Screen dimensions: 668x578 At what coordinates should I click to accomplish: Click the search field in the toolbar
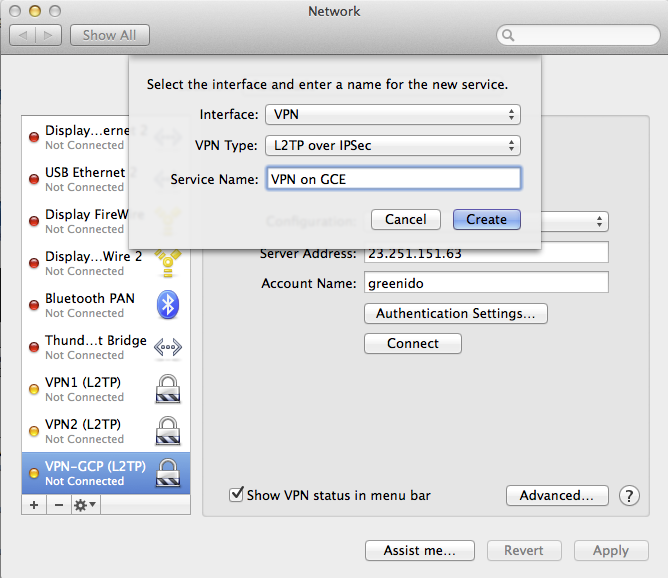tap(578, 35)
